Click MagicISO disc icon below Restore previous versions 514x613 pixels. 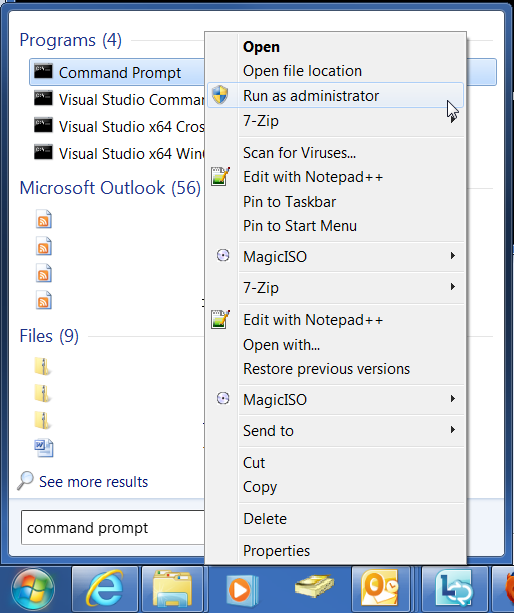point(223,399)
